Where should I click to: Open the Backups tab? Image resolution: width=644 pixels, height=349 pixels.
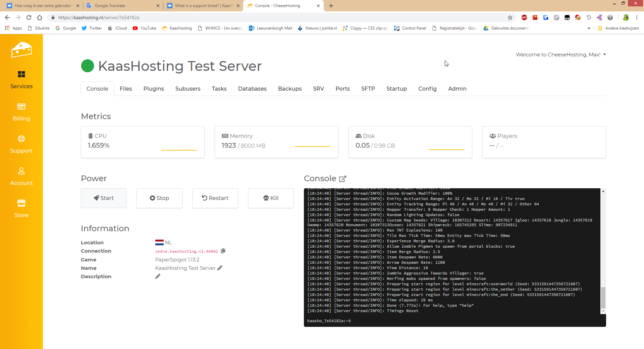coord(289,89)
